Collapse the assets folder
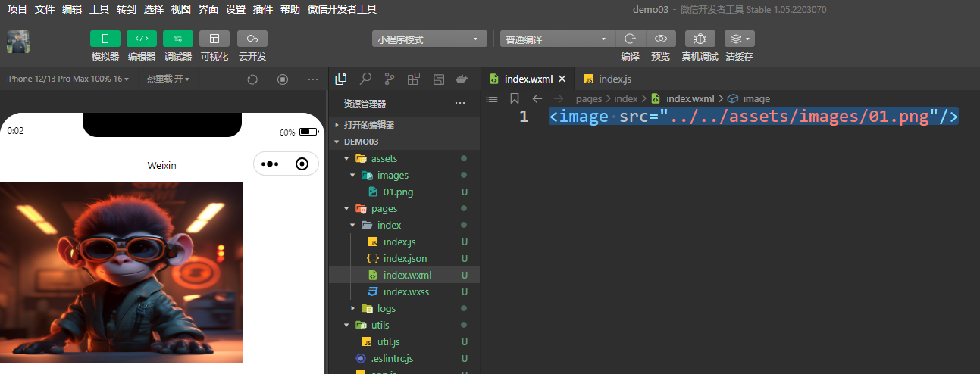 pyautogui.click(x=404, y=158)
